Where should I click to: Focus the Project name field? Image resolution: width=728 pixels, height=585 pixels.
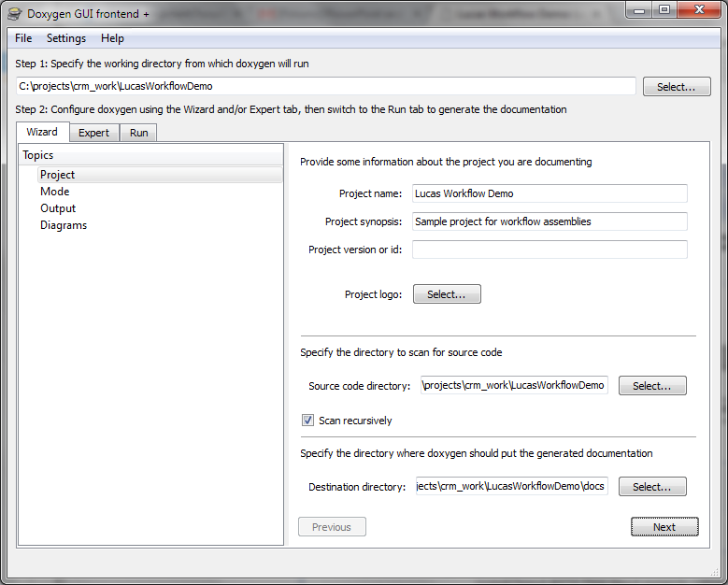click(550, 193)
